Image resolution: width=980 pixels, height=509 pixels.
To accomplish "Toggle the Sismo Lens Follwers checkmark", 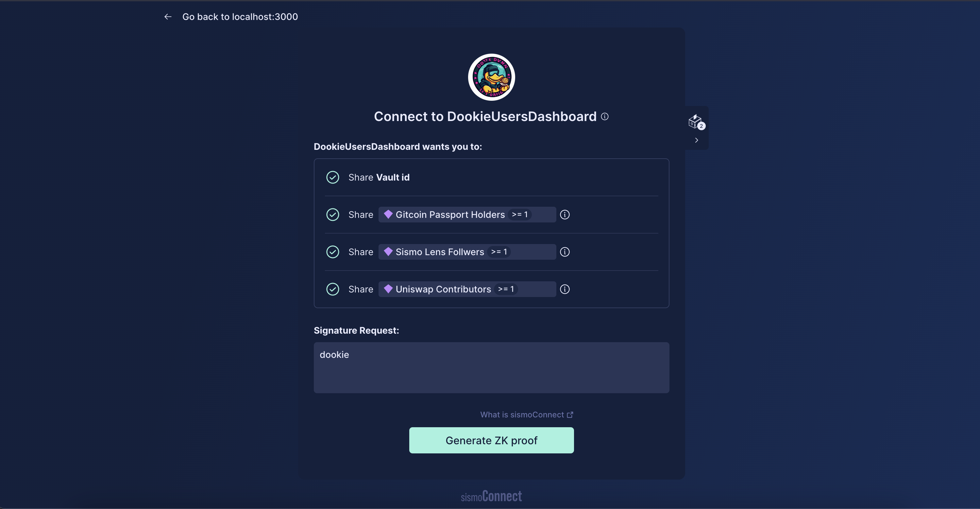I will pos(332,252).
